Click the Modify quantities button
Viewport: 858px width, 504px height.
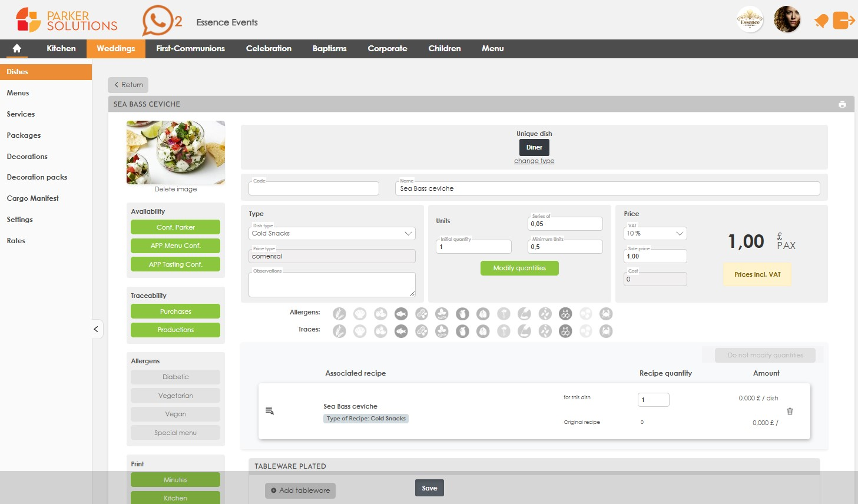tap(519, 268)
